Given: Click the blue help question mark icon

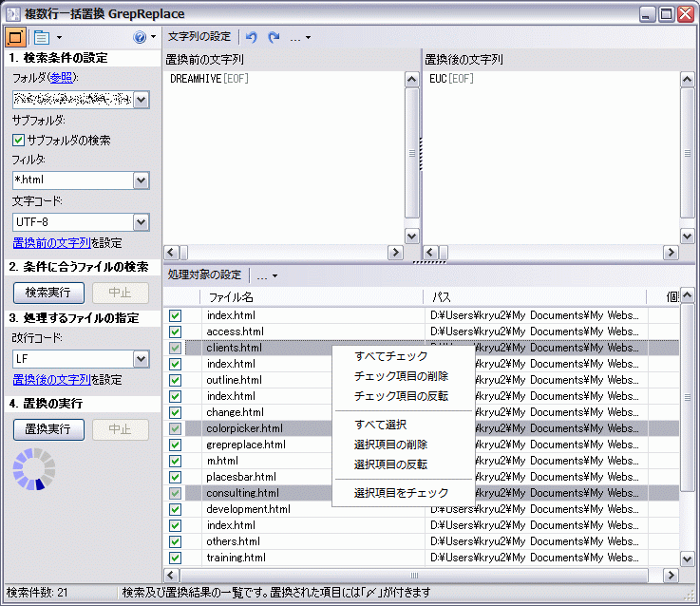Looking at the screenshot, I should (x=140, y=37).
